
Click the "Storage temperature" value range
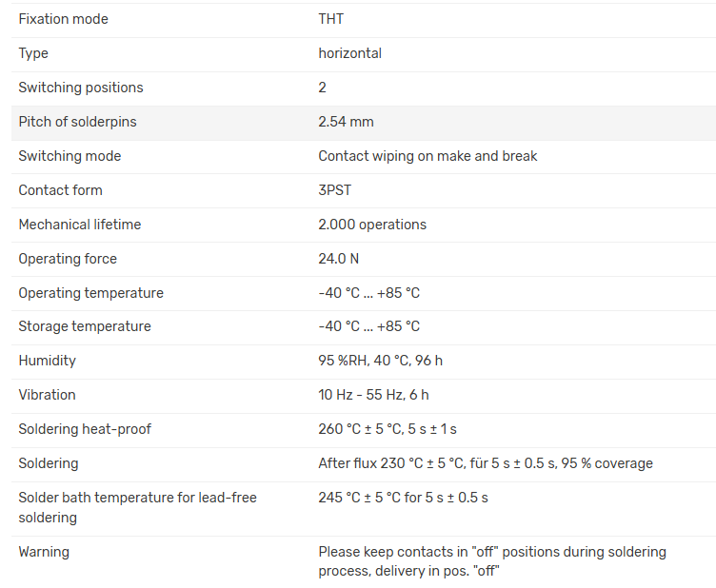click(368, 326)
